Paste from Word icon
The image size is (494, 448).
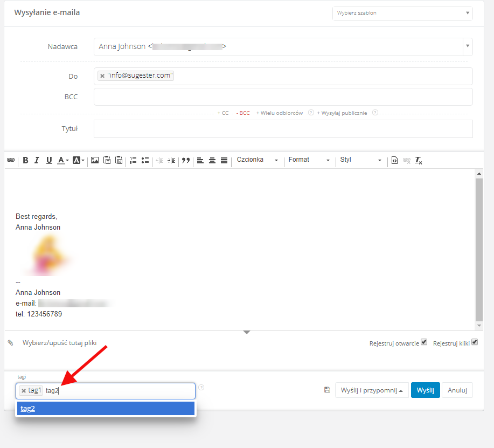coord(119,160)
